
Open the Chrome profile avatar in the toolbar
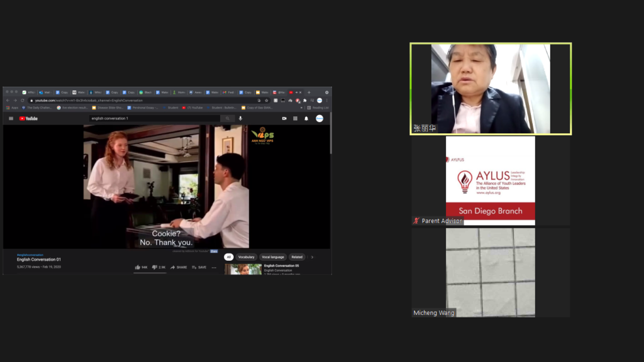coord(319,101)
